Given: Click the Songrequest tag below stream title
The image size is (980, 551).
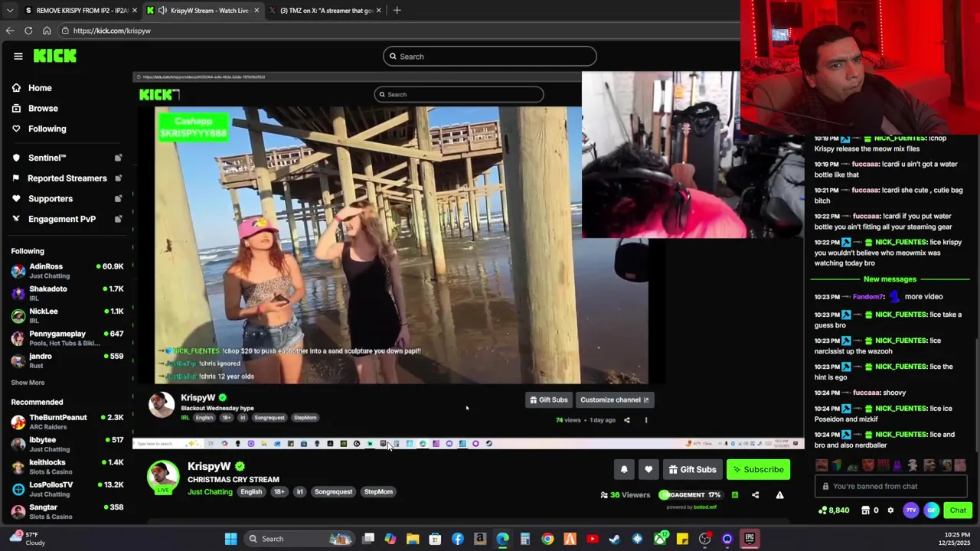Looking at the screenshot, I should coord(333,492).
